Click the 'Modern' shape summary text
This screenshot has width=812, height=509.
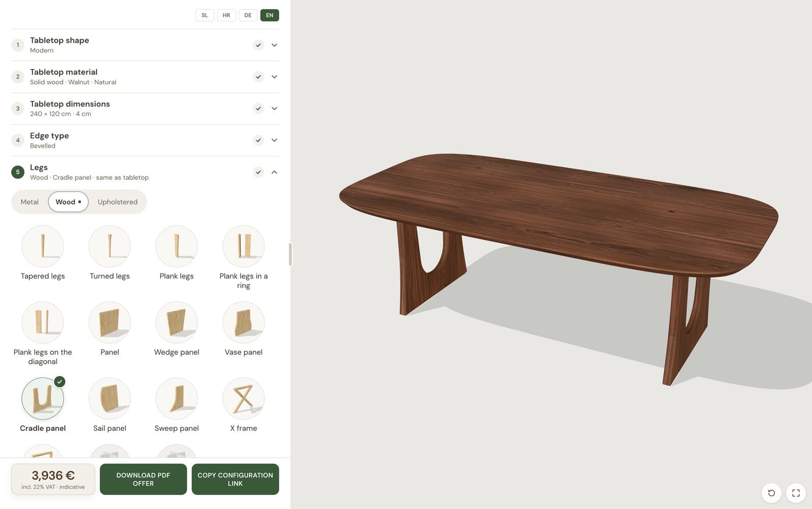(42, 50)
